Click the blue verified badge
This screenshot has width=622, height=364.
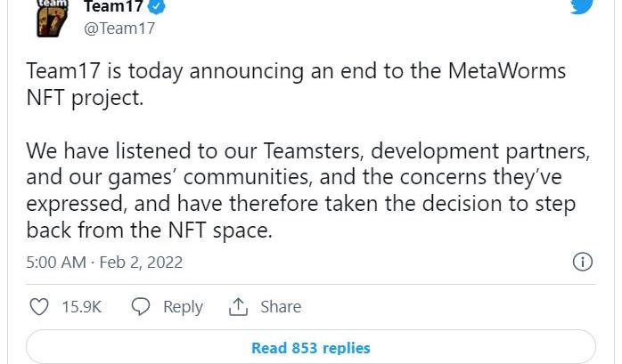click(x=158, y=8)
